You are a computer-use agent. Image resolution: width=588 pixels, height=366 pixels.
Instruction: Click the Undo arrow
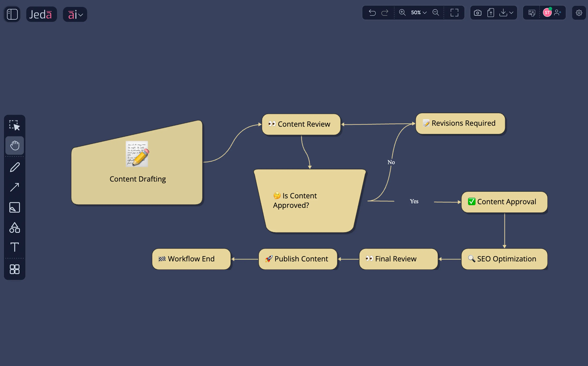[x=372, y=13]
